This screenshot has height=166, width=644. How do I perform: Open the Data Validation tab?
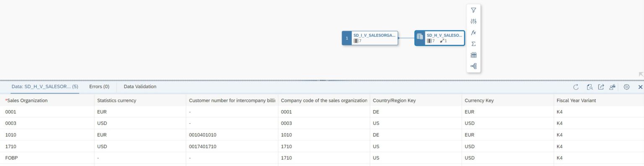click(x=140, y=86)
